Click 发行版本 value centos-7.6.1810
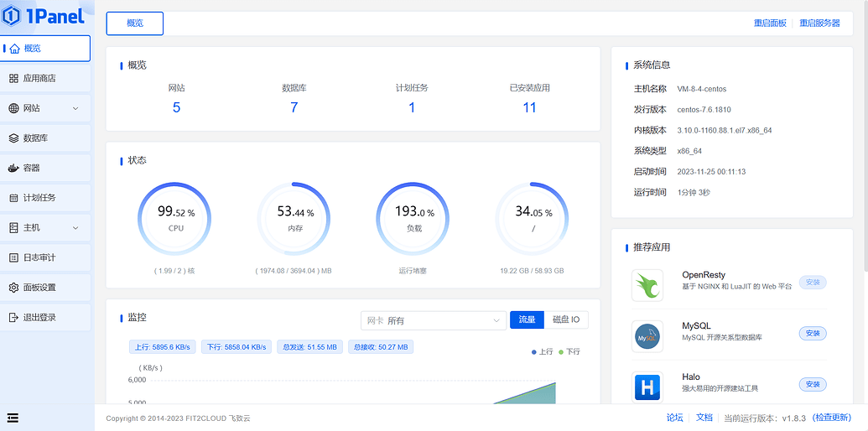 (x=704, y=110)
